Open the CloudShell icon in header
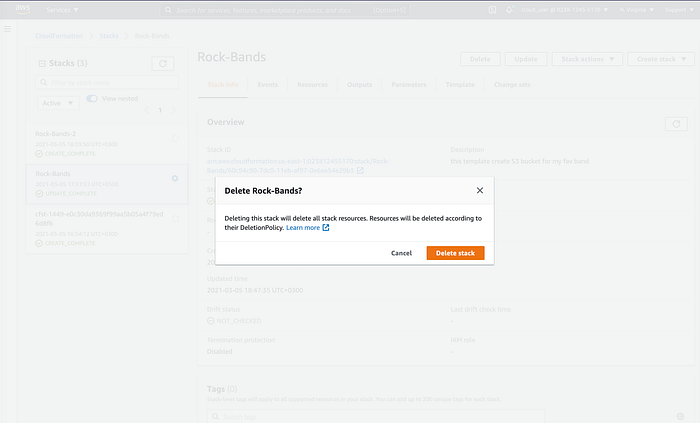The image size is (700, 423). point(492,9)
